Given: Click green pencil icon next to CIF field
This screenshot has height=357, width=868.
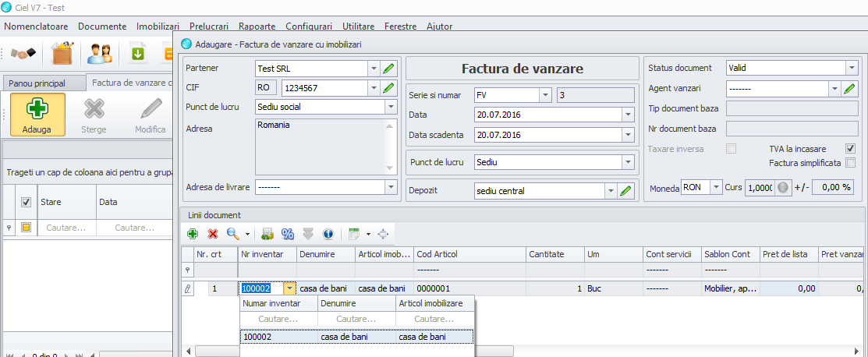Looking at the screenshot, I should pyautogui.click(x=389, y=87).
